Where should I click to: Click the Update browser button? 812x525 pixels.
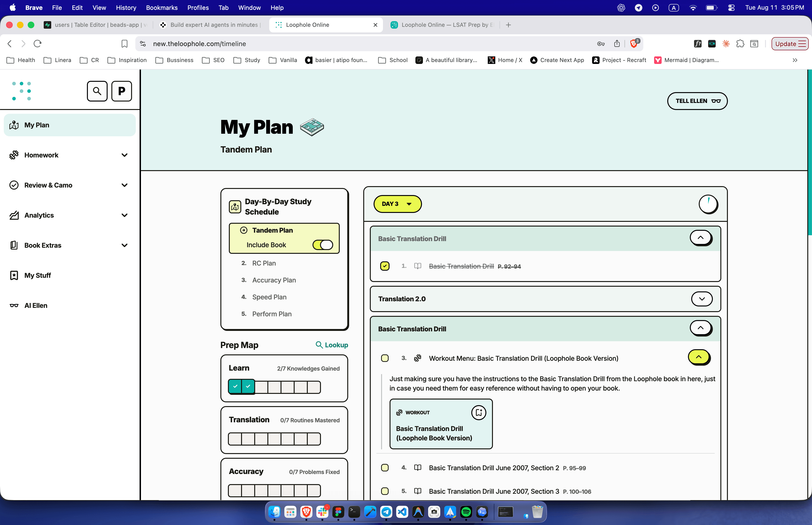point(790,44)
